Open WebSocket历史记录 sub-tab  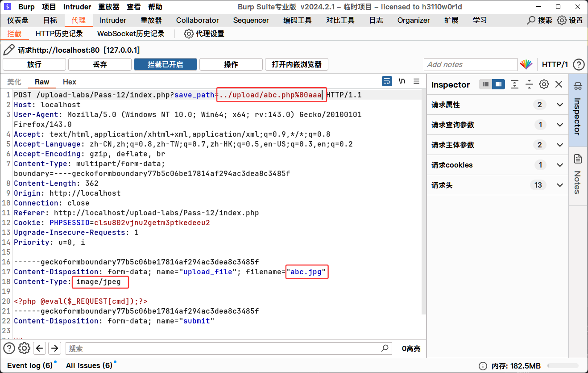131,34
